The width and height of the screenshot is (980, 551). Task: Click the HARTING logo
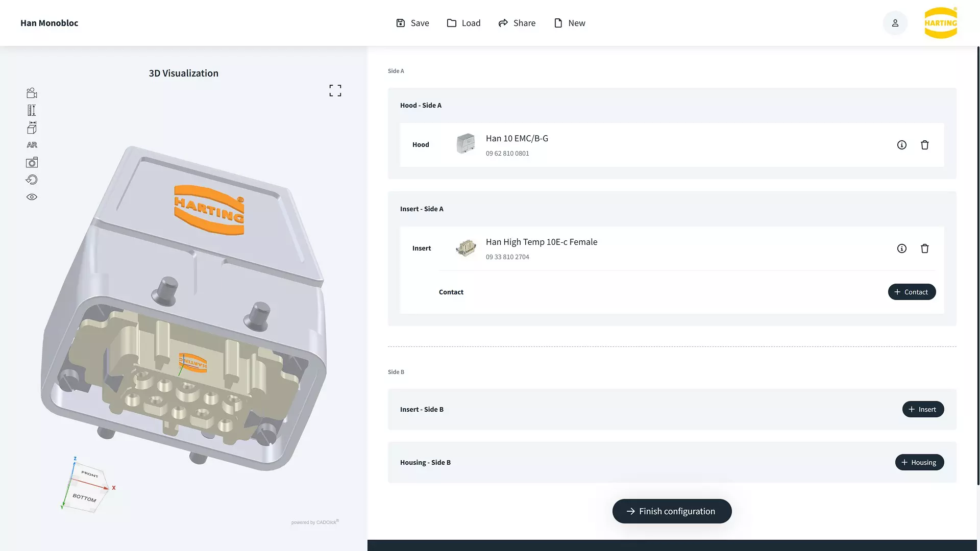tap(941, 23)
